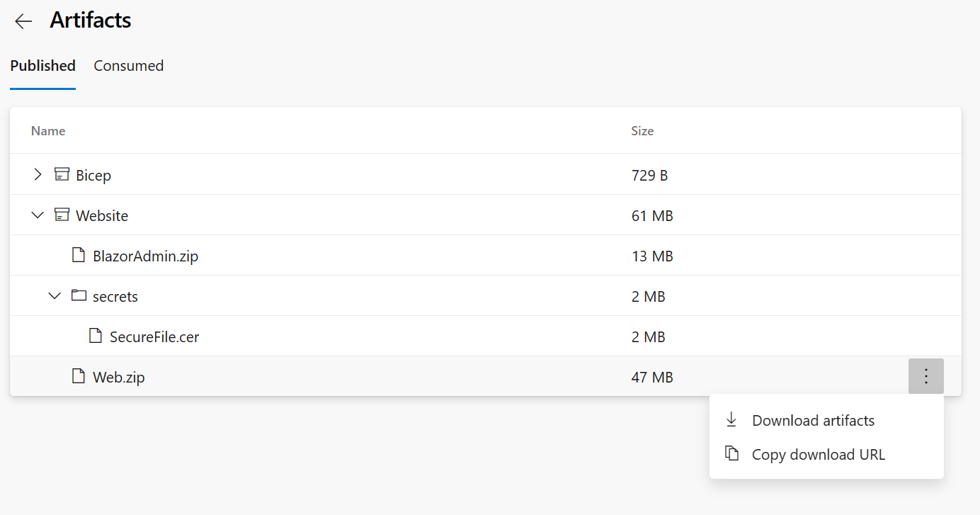Select the Published tab

[x=42, y=66]
